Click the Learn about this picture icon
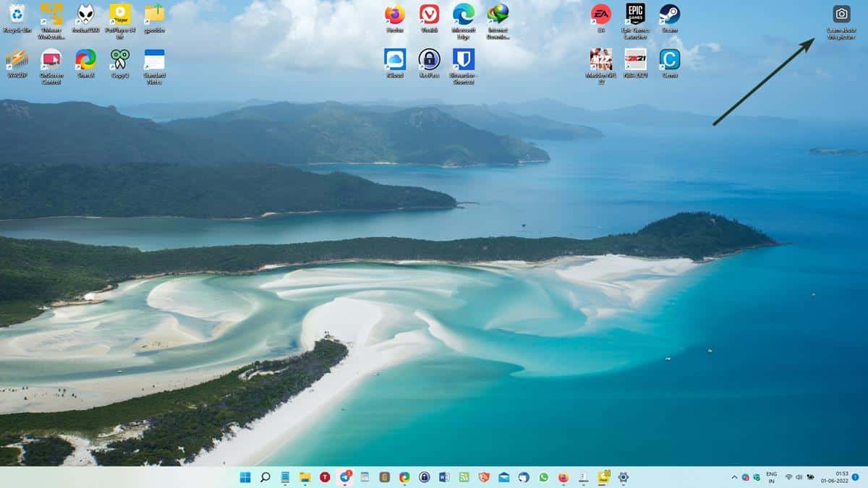 pos(841,22)
